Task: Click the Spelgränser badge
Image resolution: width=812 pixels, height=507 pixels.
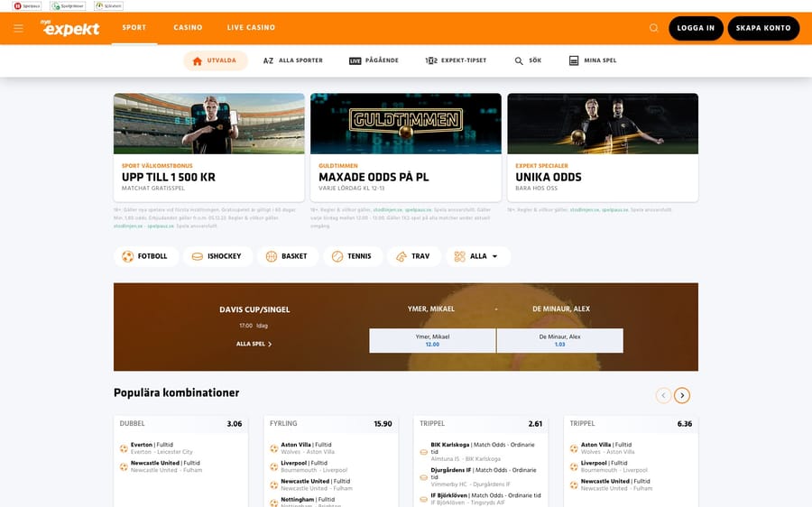Action: pyautogui.click(x=68, y=6)
